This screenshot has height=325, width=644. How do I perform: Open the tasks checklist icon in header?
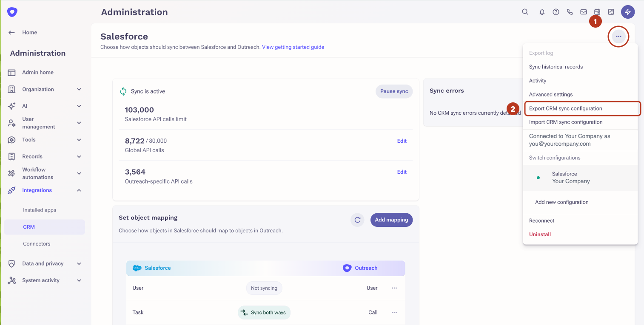point(611,12)
